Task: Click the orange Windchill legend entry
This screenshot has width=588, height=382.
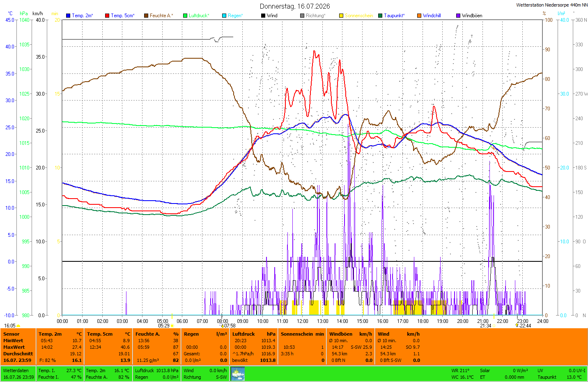Action: [x=429, y=16]
